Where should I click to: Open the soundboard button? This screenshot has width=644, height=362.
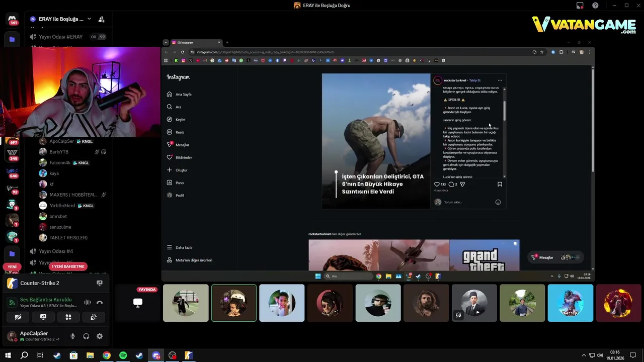click(x=94, y=317)
